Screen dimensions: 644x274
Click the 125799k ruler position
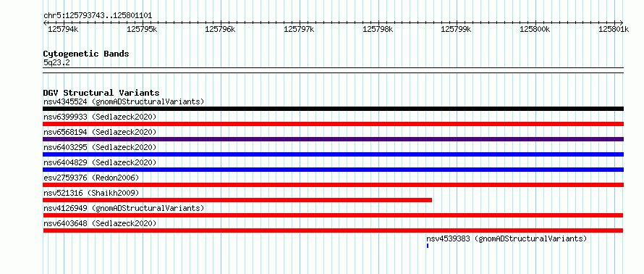point(457,29)
